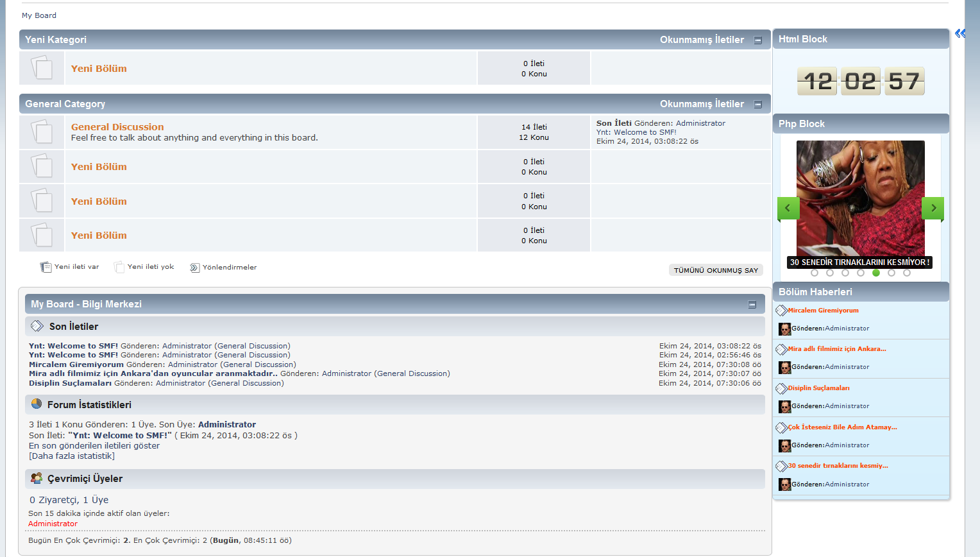Screen dimensions: 980x557
Task: Click the avatar under Disiplin Suçlamaları news
Action: [785, 407]
